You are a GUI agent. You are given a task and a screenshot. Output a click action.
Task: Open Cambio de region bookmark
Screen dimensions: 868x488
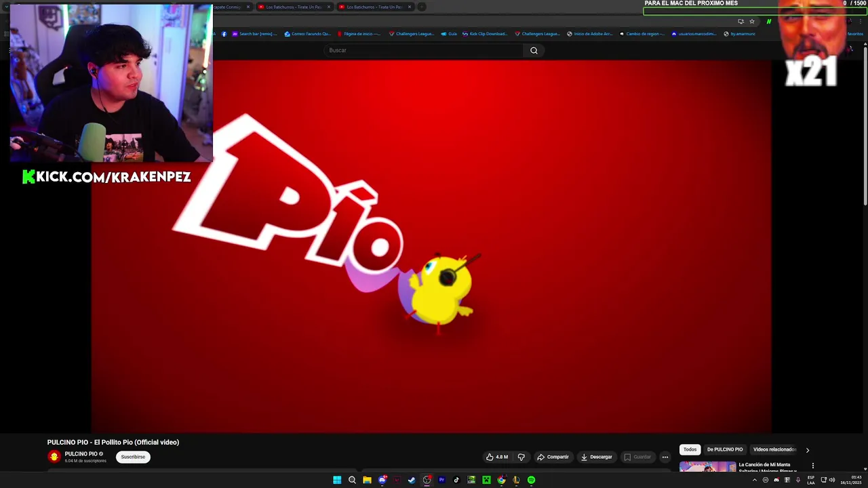[x=642, y=34]
